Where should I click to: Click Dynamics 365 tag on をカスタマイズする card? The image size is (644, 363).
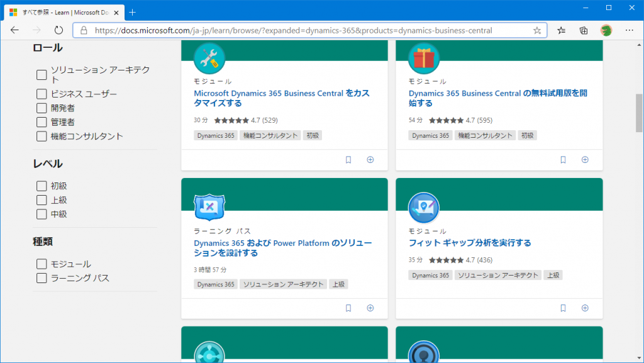(x=216, y=135)
